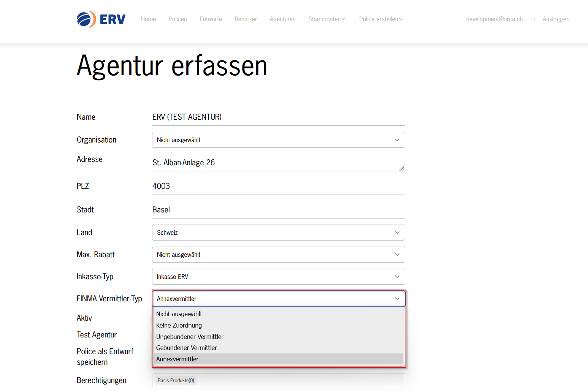Select Ungebundener Vermittler option
The height and width of the screenshot is (391, 588).
coord(190,337)
